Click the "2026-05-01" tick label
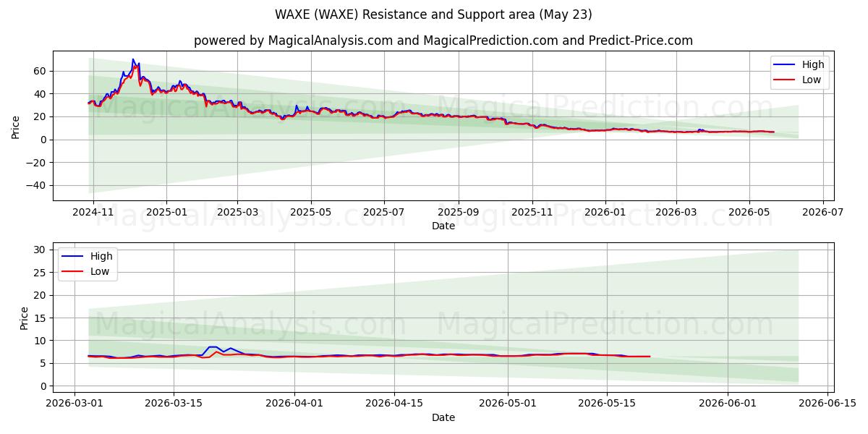 coord(508,404)
